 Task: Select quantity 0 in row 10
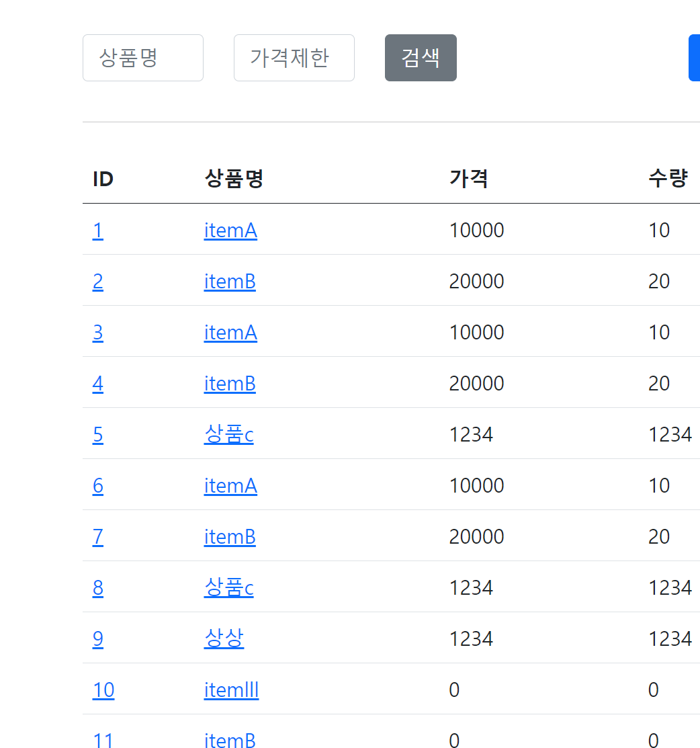coord(654,690)
